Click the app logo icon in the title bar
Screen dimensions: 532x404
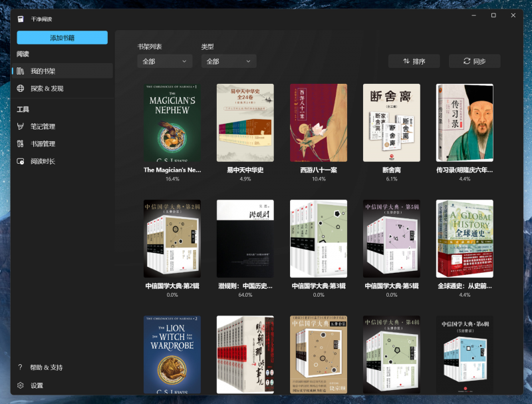coord(21,19)
